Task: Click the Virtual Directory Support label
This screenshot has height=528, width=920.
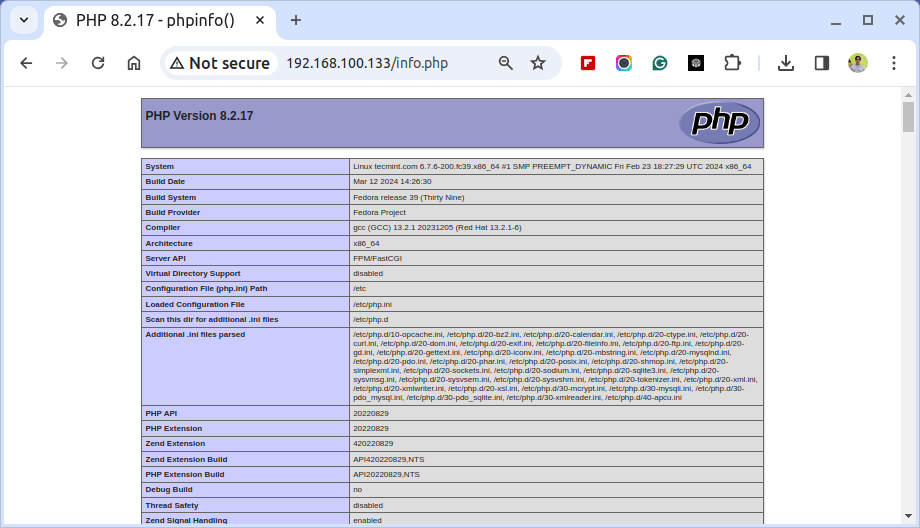Action: (193, 274)
